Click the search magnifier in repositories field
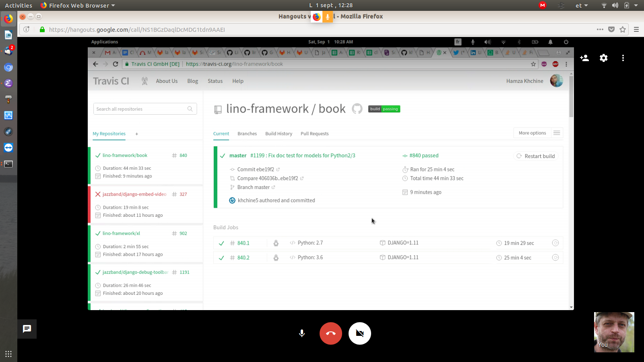The image size is (644, 362). 190,109
